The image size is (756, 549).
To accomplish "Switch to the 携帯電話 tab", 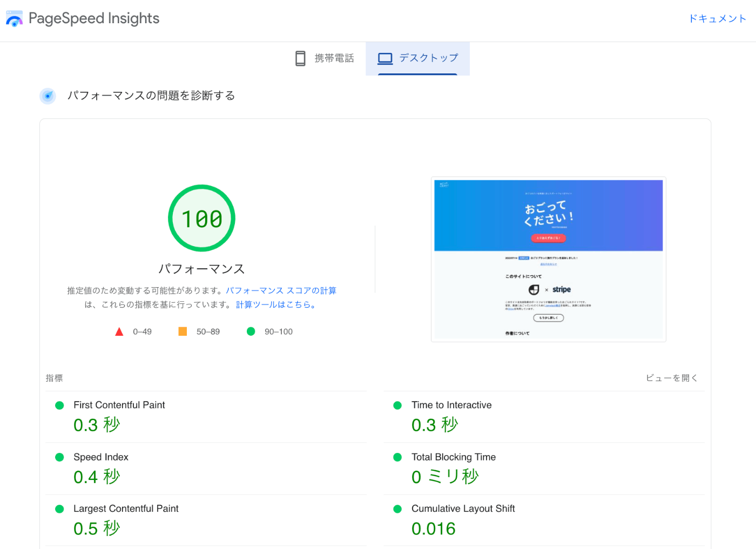I will point(325,58).
